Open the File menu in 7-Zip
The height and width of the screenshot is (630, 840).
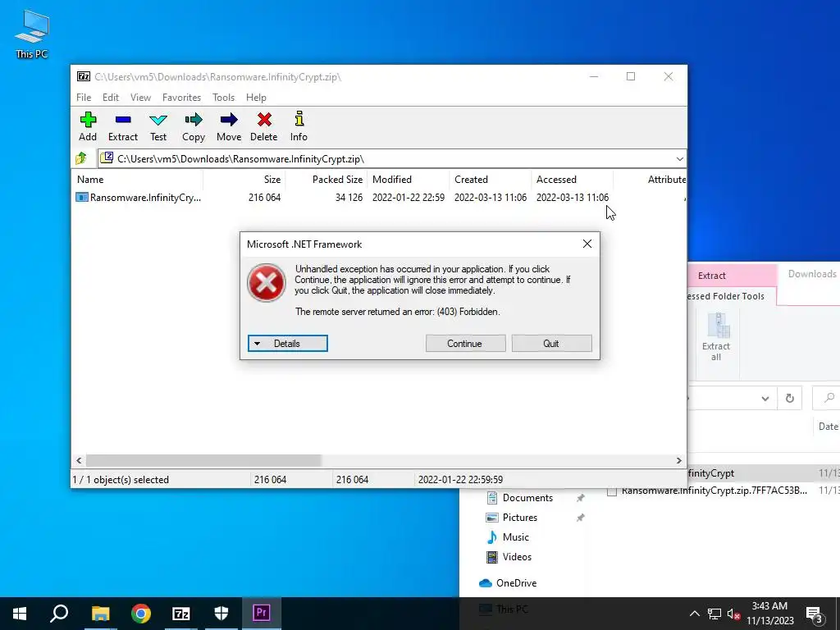(x=84, y=98)
